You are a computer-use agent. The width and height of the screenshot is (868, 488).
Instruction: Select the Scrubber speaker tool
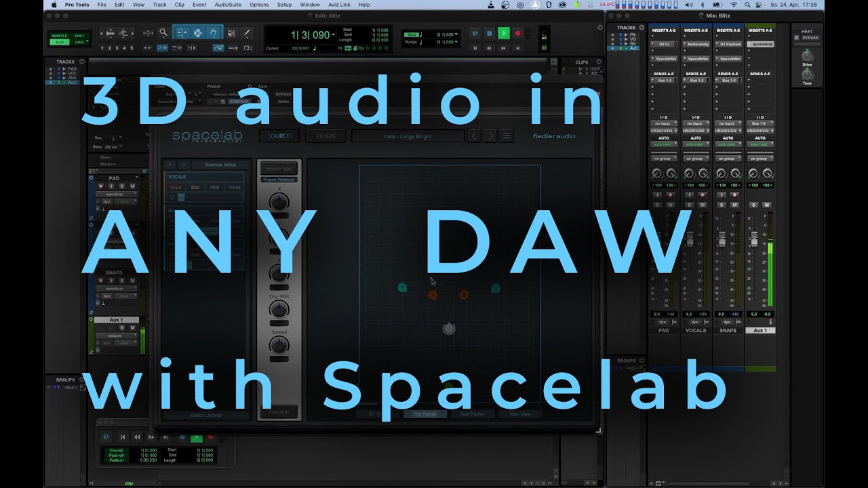[232, 33]
